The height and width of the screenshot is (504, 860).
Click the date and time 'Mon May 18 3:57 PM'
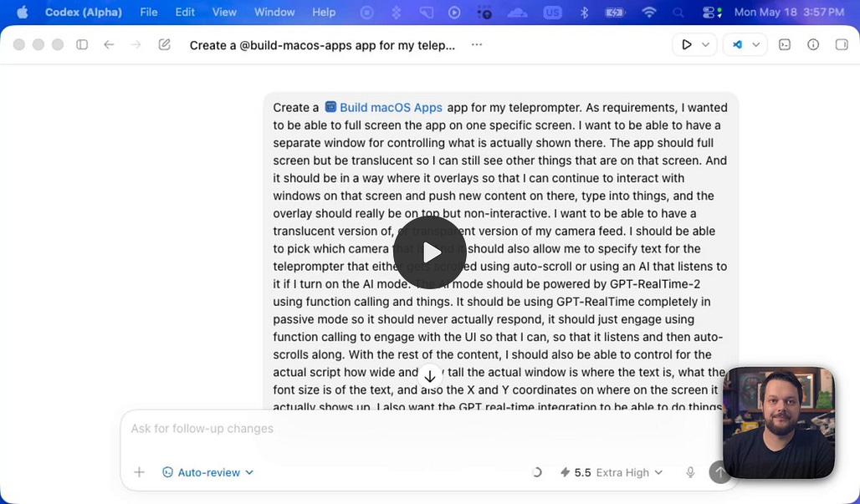[x=789, y=12]
